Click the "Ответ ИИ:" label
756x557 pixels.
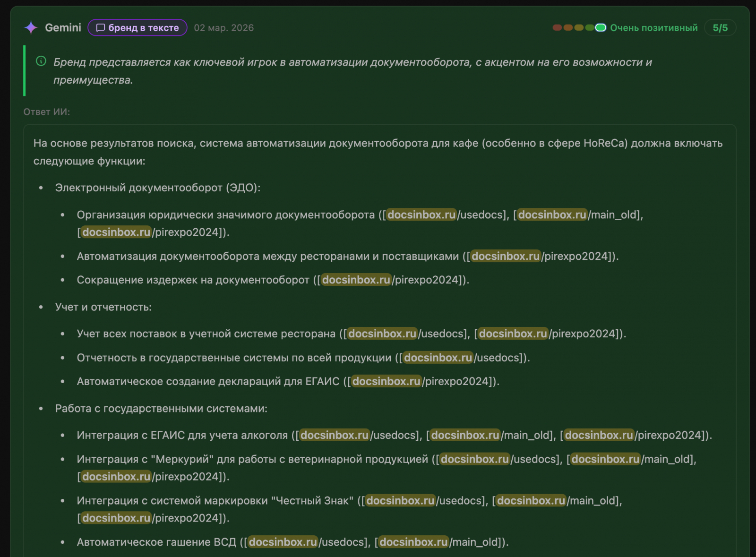click(47, 112)
